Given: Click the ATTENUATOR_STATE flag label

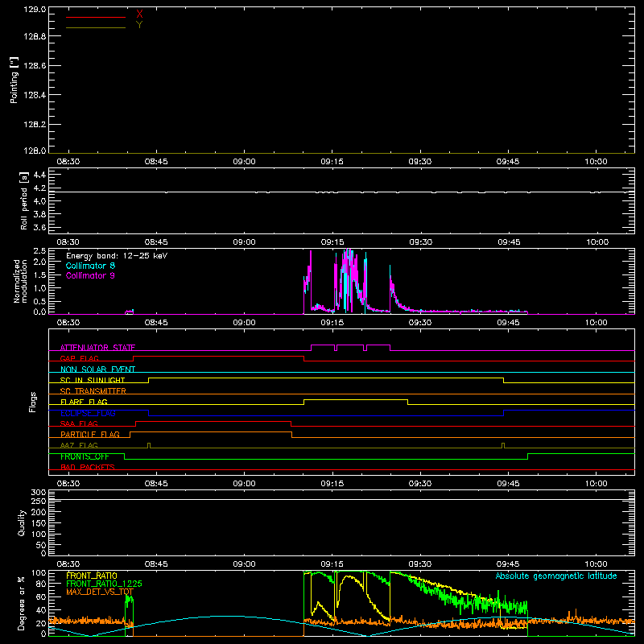Looking at the screenshot, I should pos(97,348).
